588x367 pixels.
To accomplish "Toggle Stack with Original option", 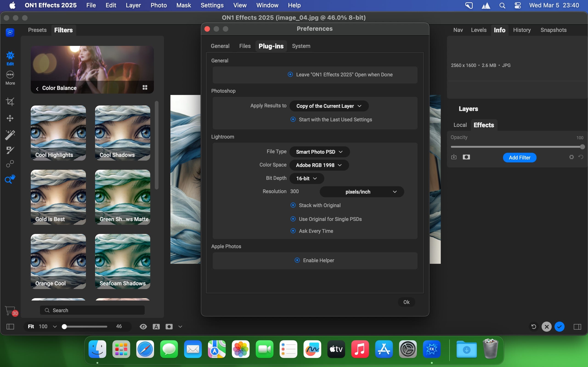I will tap(293, 205).
